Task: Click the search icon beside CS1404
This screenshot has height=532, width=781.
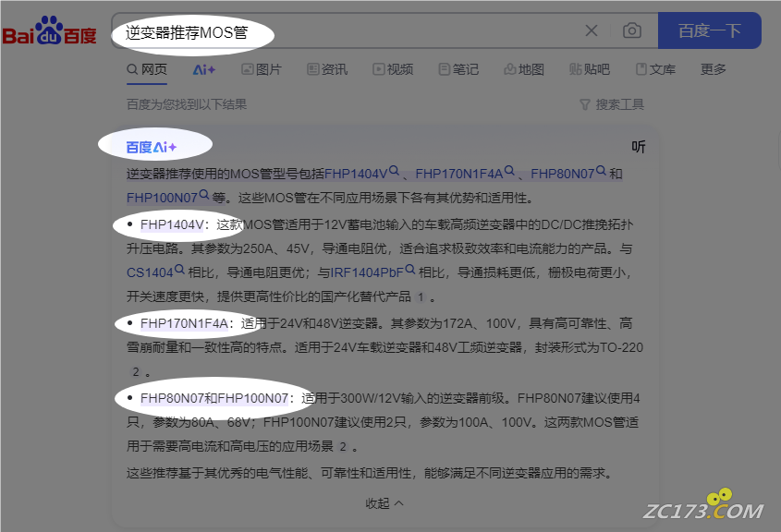Action: (180, 270)
